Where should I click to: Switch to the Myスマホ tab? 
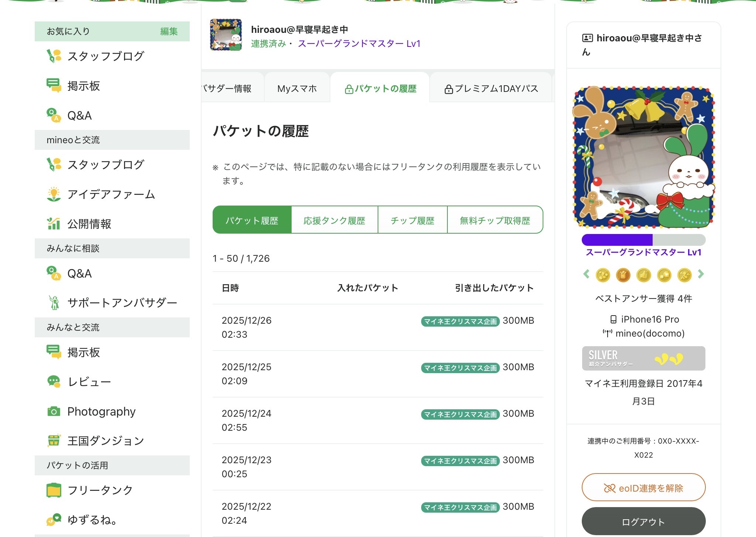click(297, 89)
